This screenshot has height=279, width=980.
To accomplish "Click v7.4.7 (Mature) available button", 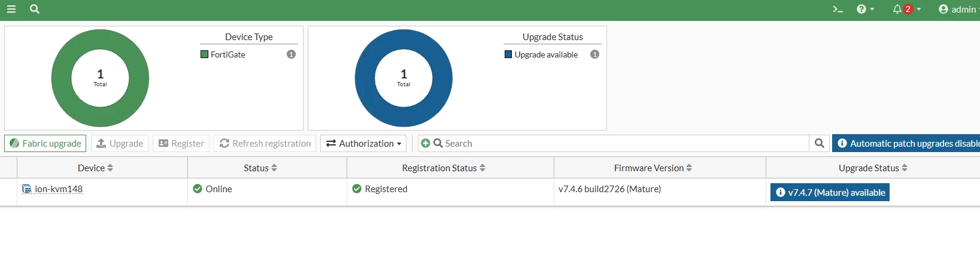I will pos(830,192).
